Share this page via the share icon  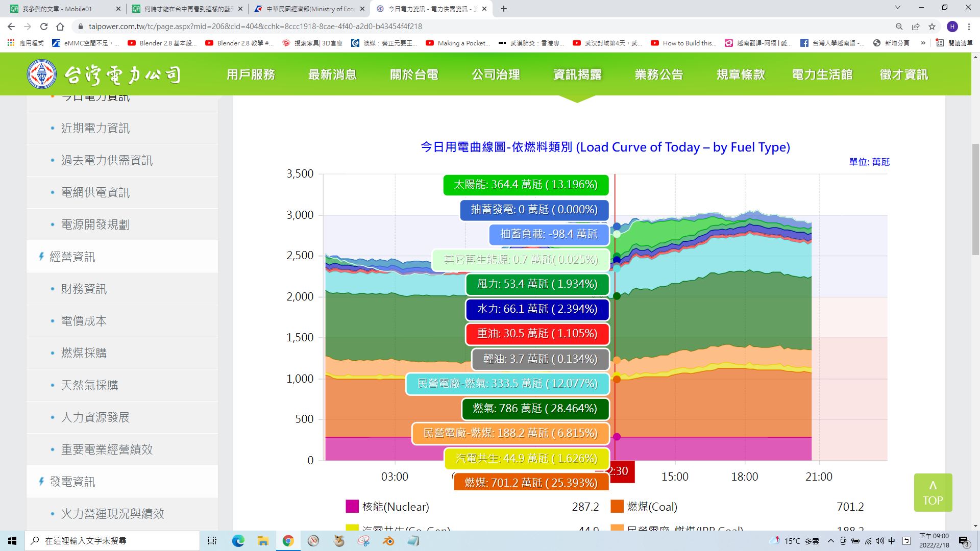(916, 27)
